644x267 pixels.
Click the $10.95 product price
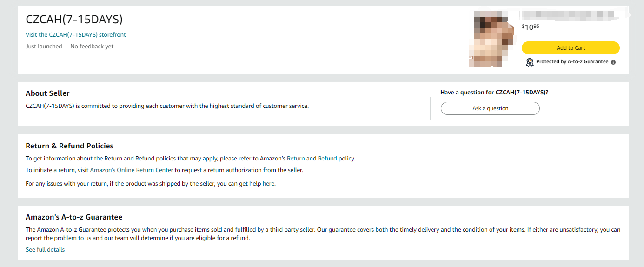pyautogui.click(x=531, y=27)
